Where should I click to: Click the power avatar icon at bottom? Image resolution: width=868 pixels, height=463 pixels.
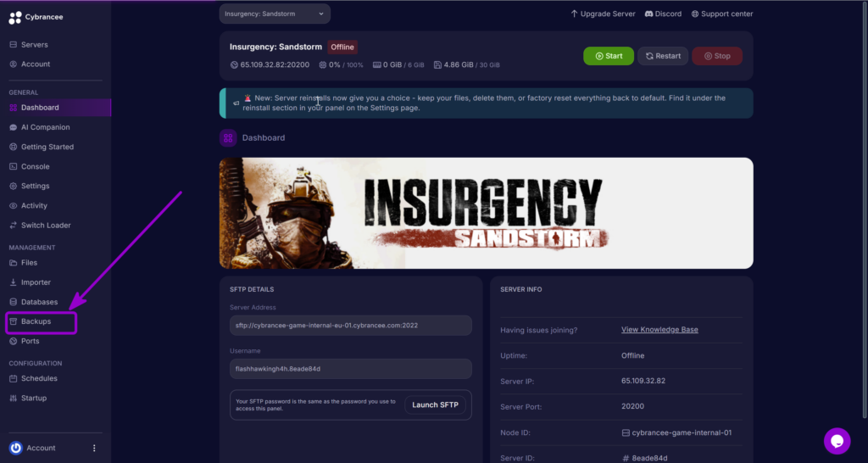point(16,448)
